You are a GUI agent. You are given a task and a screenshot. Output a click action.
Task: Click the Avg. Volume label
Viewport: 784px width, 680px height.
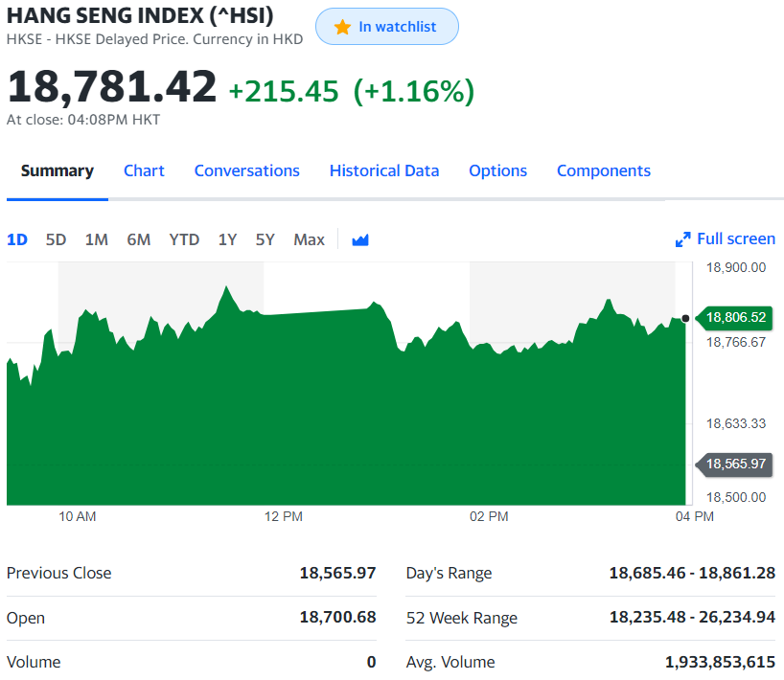(450, 662)
